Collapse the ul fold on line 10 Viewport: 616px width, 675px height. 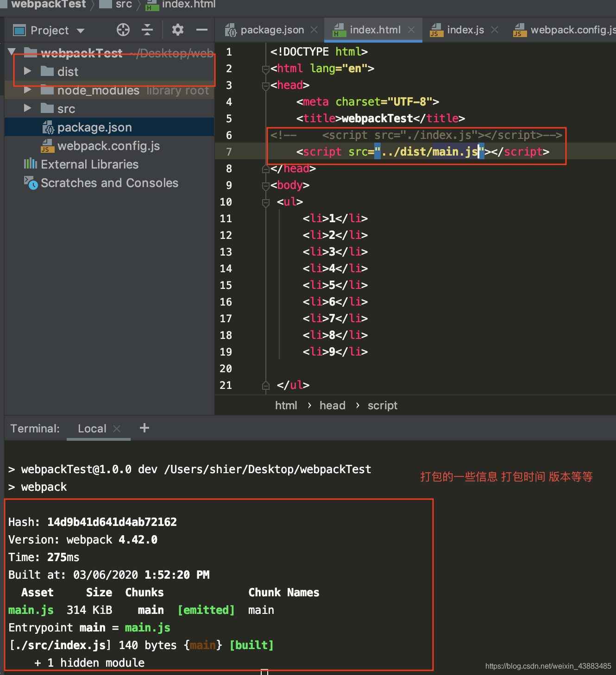[x=266, y=203]
